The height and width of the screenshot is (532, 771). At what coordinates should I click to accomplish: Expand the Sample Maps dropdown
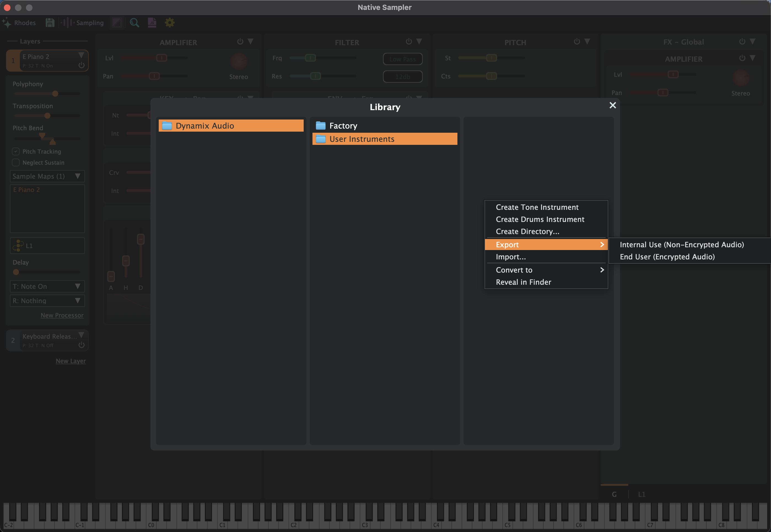click(x=47, y=176)
